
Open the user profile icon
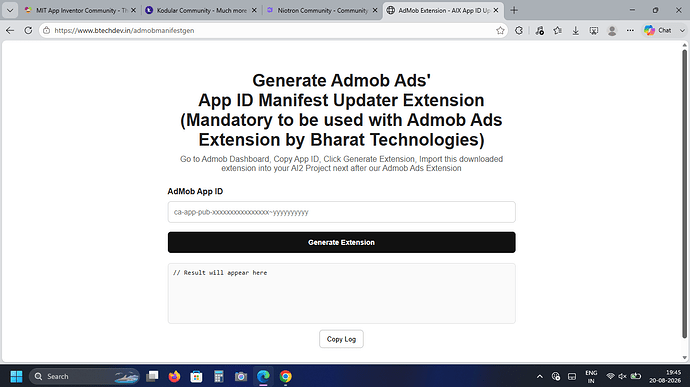[612, 30]
